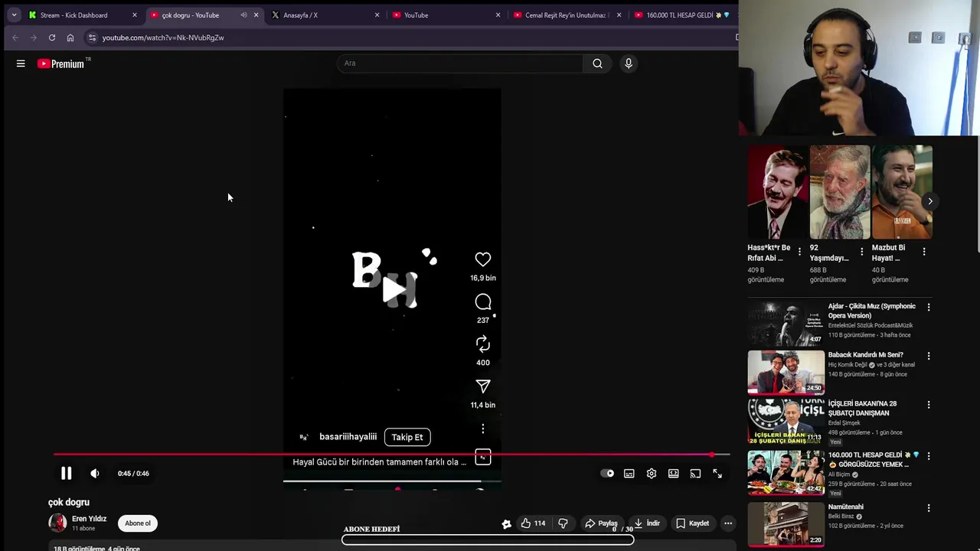Toggle subtitles/captions in the player

pyautogui.click(x=629, y=474)
